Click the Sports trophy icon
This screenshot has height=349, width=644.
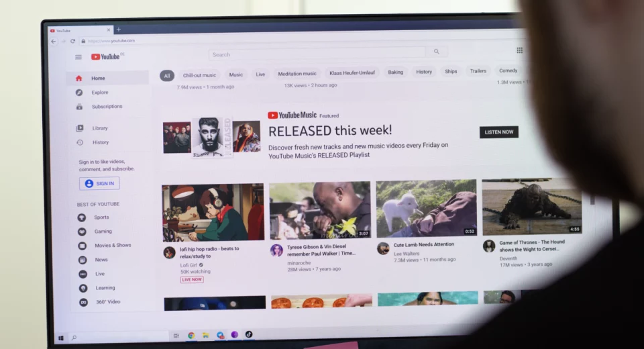click(82, 217)
